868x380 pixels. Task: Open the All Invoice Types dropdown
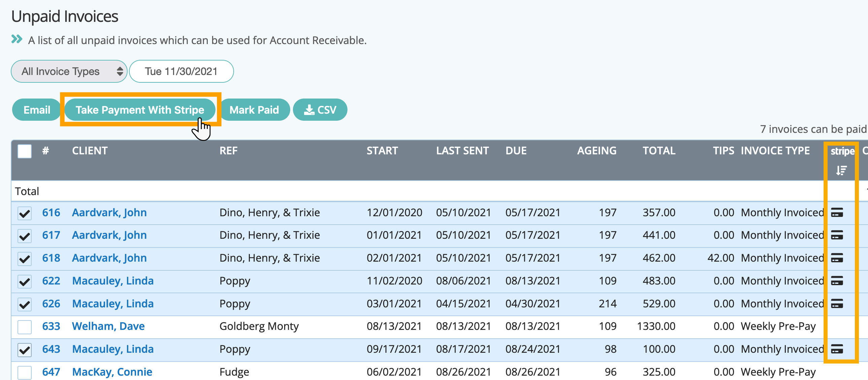coord(69,71)
